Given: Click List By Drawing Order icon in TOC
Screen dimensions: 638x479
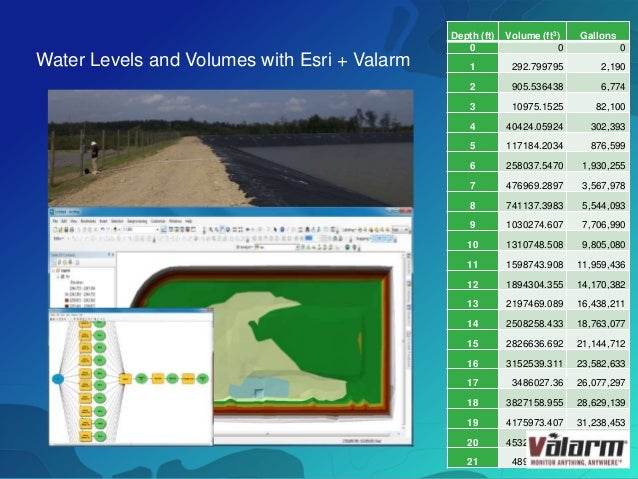Looking at the screenshot, I should click(x=54, y=262).
